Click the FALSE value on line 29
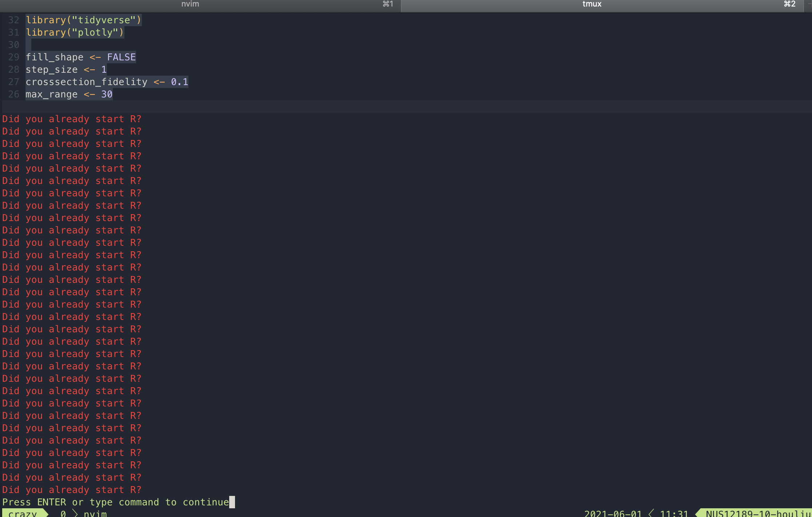812x517 pixels. click(x=121, y=57)
